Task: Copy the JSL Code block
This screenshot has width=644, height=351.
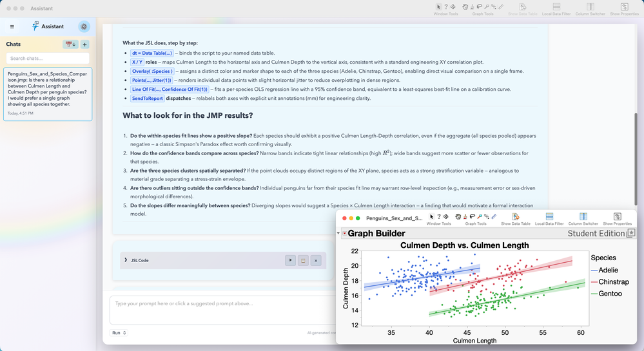Action: [x=303, y=260]
